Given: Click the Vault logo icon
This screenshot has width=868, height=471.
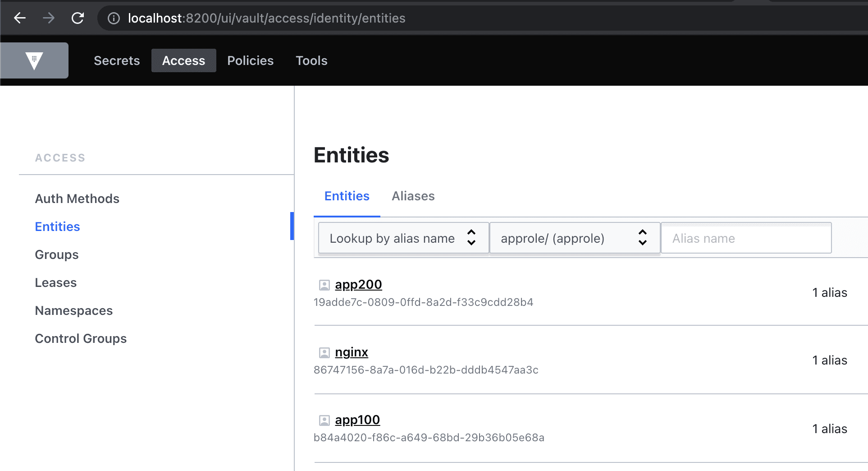Looking at the screenshot, I should (34, 60).
